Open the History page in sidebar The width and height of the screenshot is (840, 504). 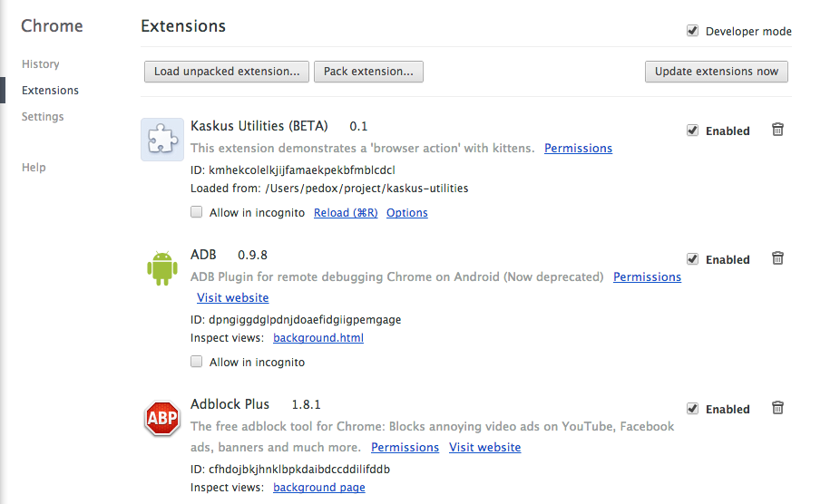(41, 63)
